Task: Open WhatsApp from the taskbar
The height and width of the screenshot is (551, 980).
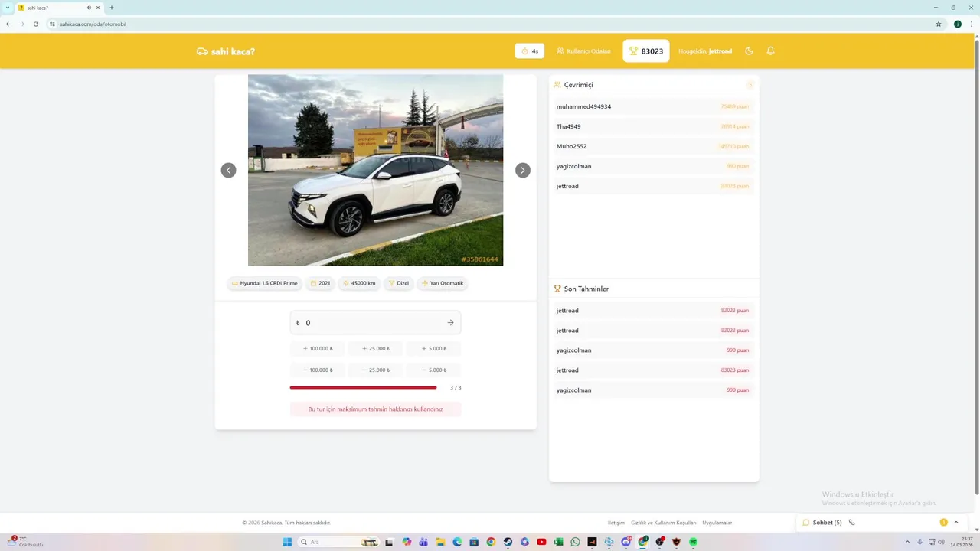Action: tap(575, 542)
